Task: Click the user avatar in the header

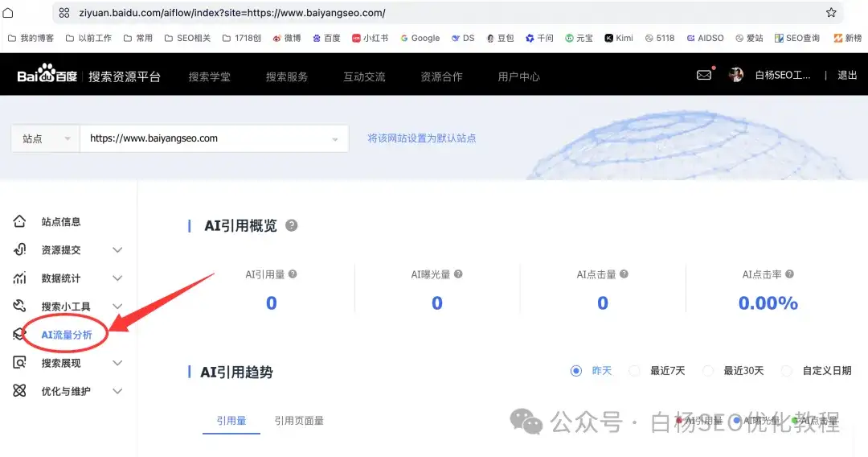Action: (x=735, y=75)
